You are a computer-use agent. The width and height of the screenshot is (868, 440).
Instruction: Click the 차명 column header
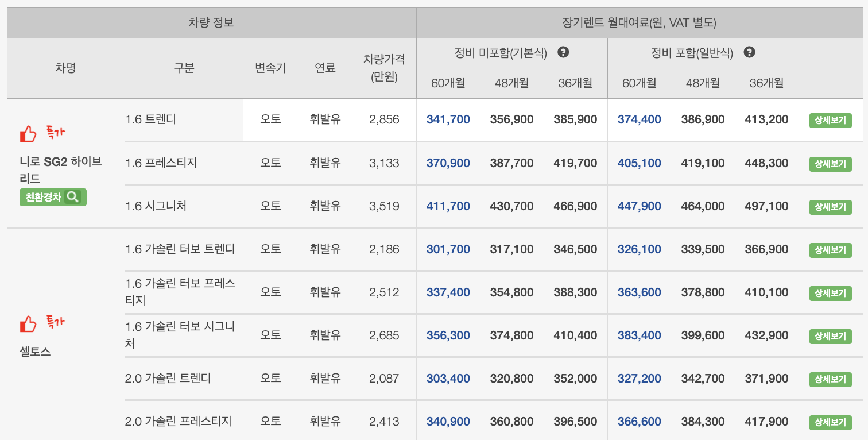(65, 68)
